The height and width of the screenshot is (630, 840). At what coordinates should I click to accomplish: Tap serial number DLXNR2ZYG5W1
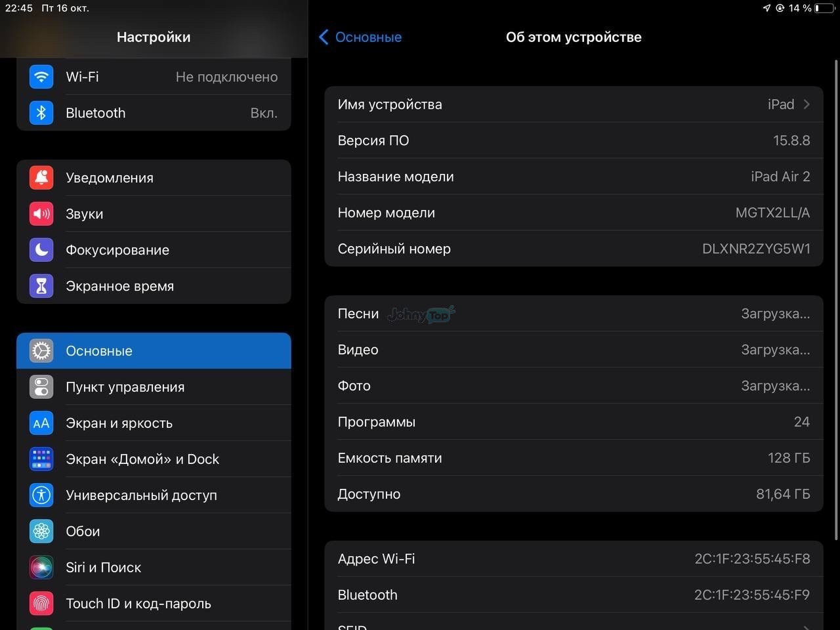[756, 249]
